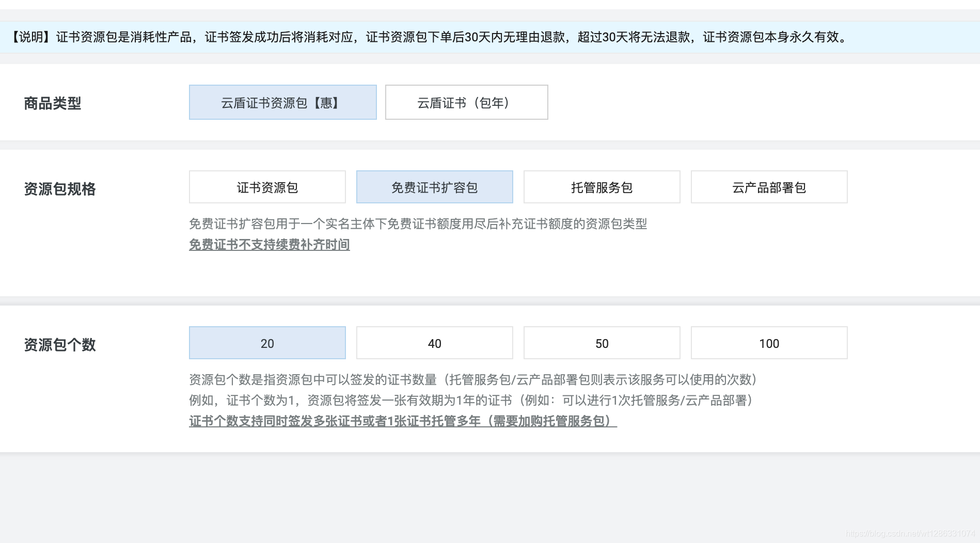Screen dimensions: 980x543
Task: Click the blog.csdn.net watermark URL
Action: (910, 533)
